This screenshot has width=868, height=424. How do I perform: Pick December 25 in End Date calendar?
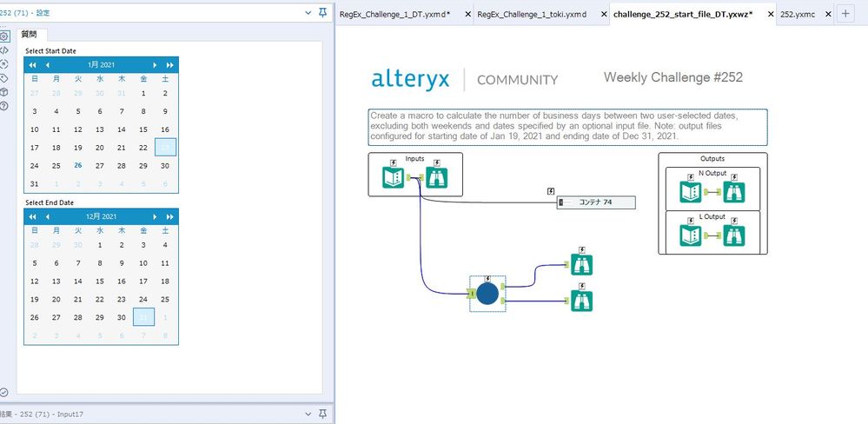tap(165, 300)
